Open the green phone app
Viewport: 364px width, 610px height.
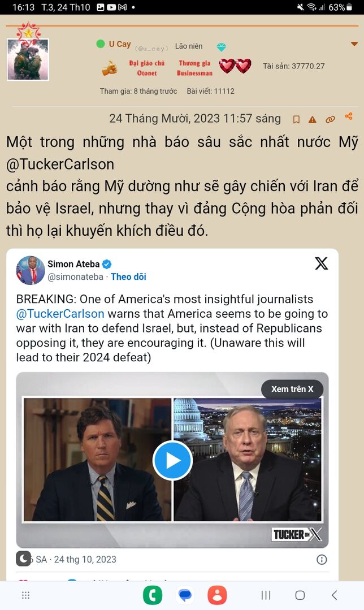[153, 595]
